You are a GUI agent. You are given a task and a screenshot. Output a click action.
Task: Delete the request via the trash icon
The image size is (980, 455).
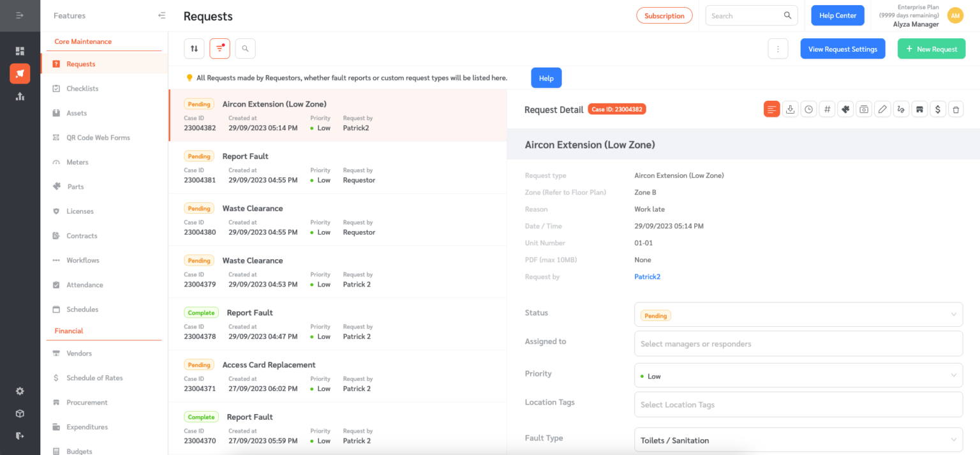(x=956, y=108)
